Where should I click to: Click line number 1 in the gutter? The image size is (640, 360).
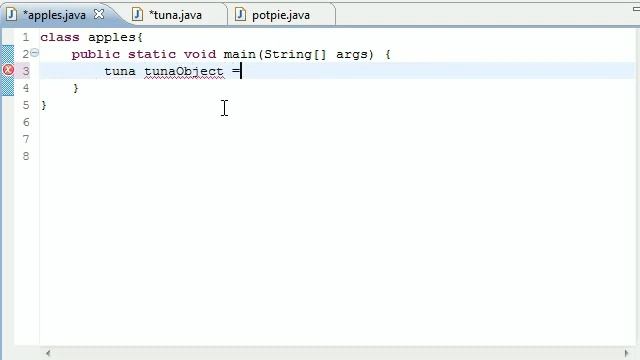26,37
